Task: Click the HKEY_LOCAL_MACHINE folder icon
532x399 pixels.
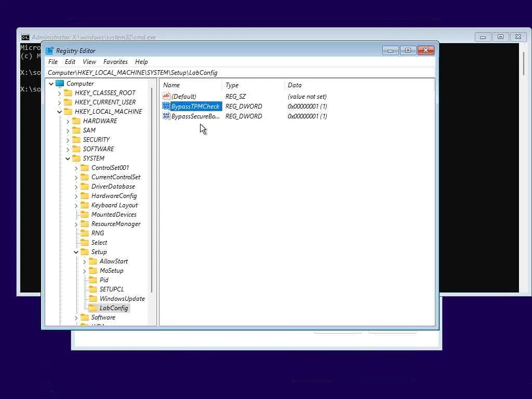Action: pos(68,112)
